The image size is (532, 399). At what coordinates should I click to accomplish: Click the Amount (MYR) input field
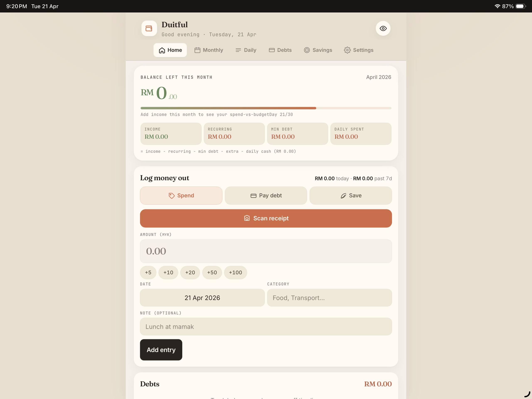pyautogui.click(x=266, y=251)
